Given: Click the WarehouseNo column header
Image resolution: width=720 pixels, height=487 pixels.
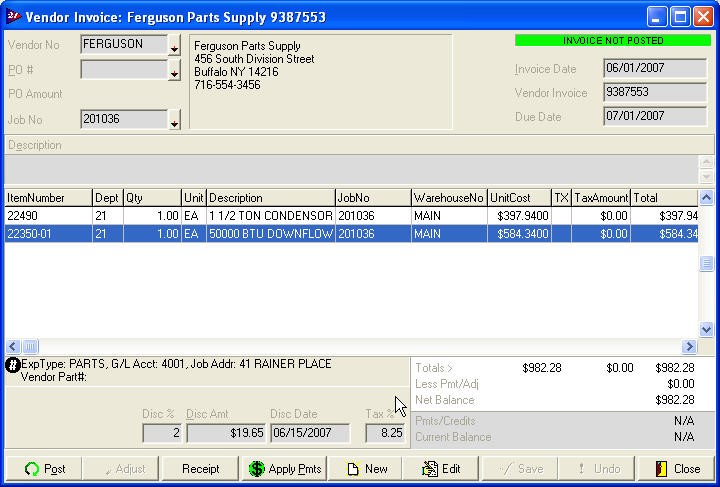Looking at the screenshot, I should point(449,198).
